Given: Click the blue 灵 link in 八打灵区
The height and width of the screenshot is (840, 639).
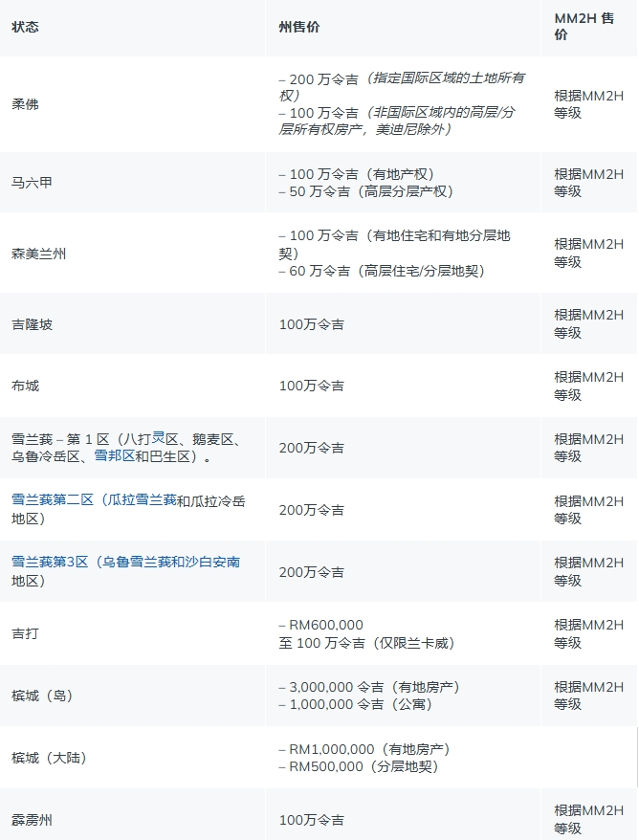Looking at the screenshot, I should (158, 438).
